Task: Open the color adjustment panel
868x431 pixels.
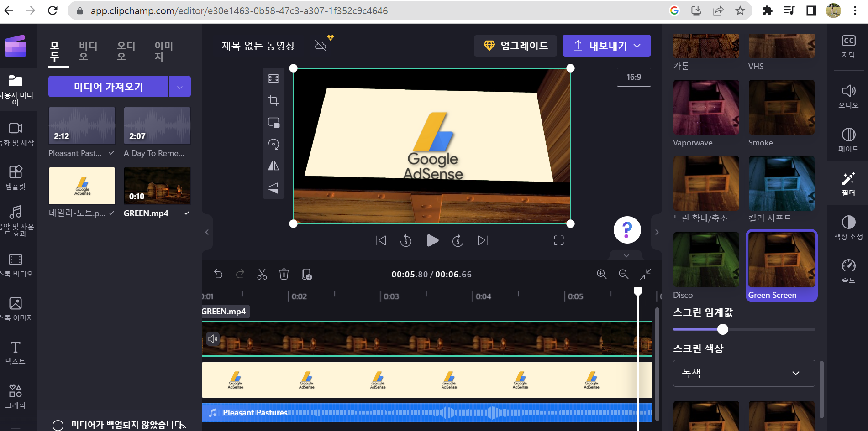Action: (x=848, y=228)
